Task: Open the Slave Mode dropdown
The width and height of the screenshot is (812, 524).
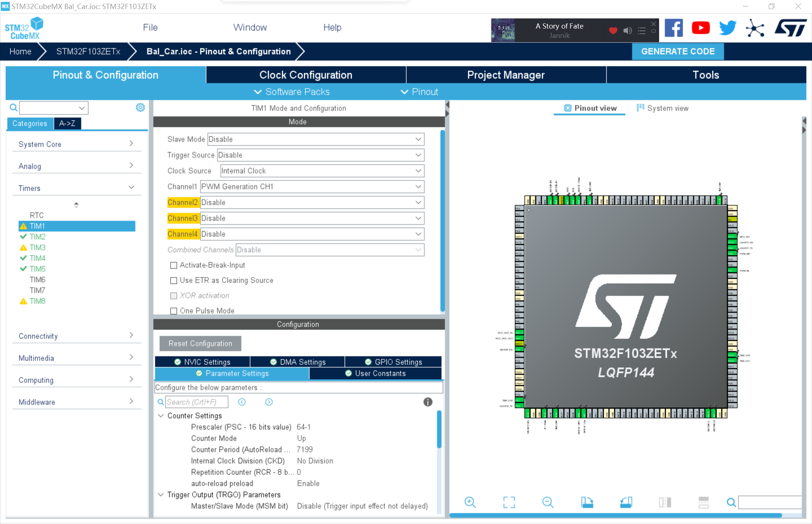Action: (x=316, y=139)
